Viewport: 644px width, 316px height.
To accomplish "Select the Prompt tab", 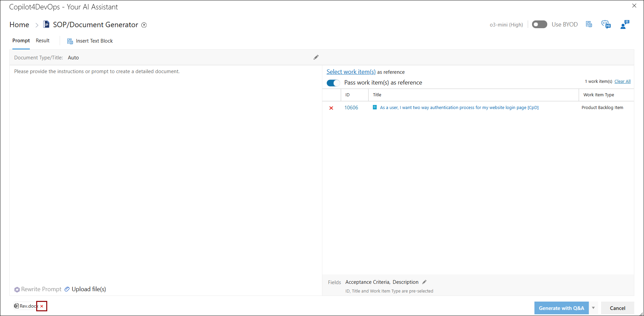I will coord(21,41).
